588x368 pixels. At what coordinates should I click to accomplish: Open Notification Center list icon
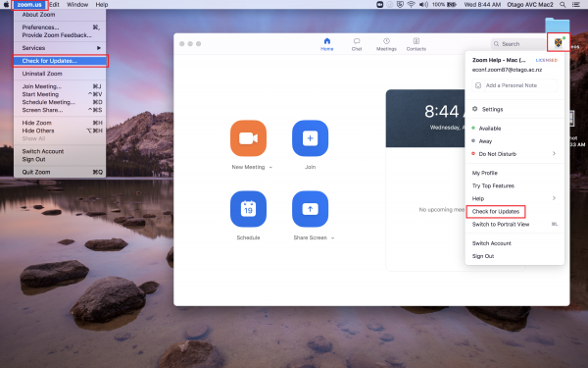tap(576, 5)
